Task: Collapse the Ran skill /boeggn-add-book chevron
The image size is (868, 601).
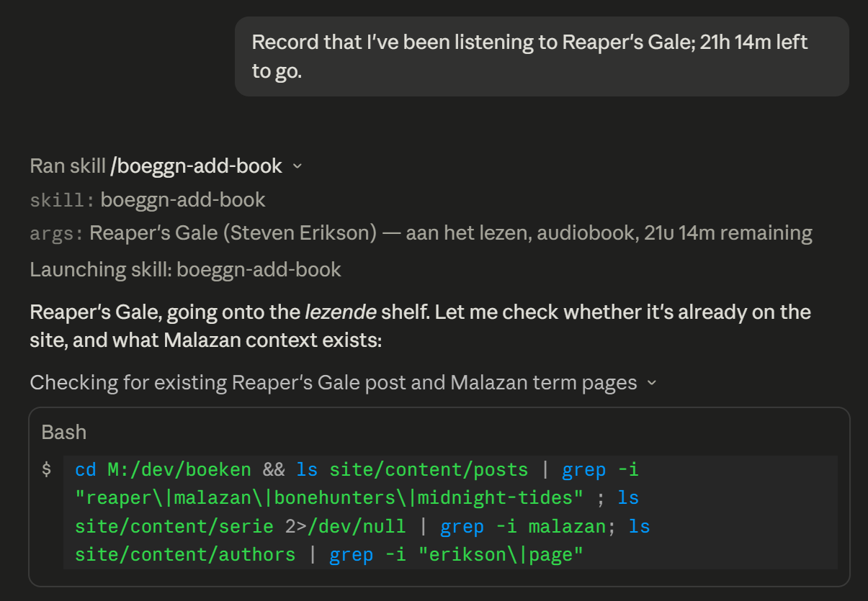Action: tap(297, 167)
